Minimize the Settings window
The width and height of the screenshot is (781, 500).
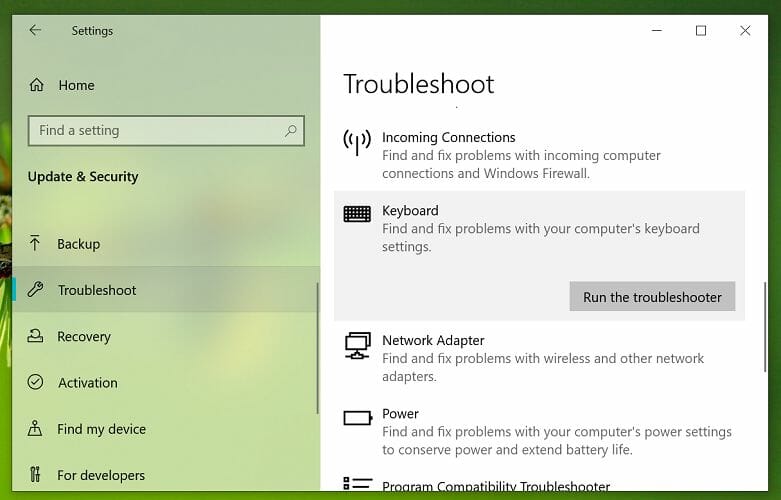[x=657, y=30]
